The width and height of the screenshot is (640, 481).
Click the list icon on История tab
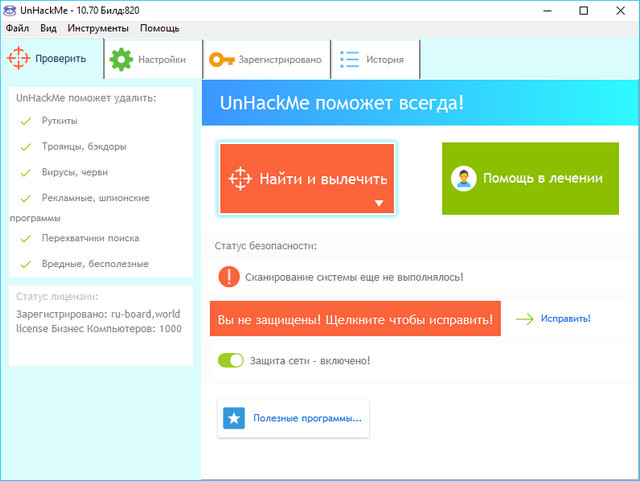(x=349, y=59)
